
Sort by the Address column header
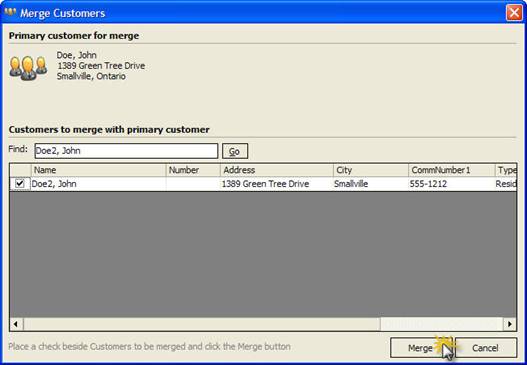pyautogui.click(x=277, y=170)
